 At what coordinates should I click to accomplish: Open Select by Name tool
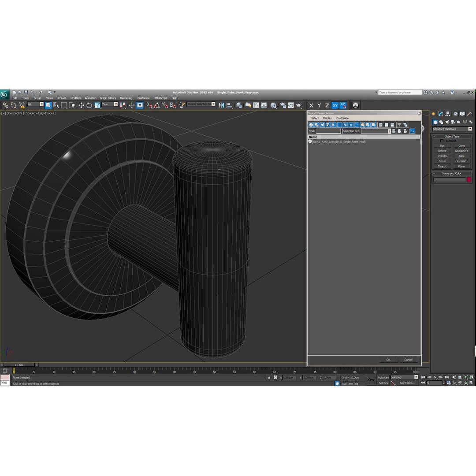tap(56, 105)
